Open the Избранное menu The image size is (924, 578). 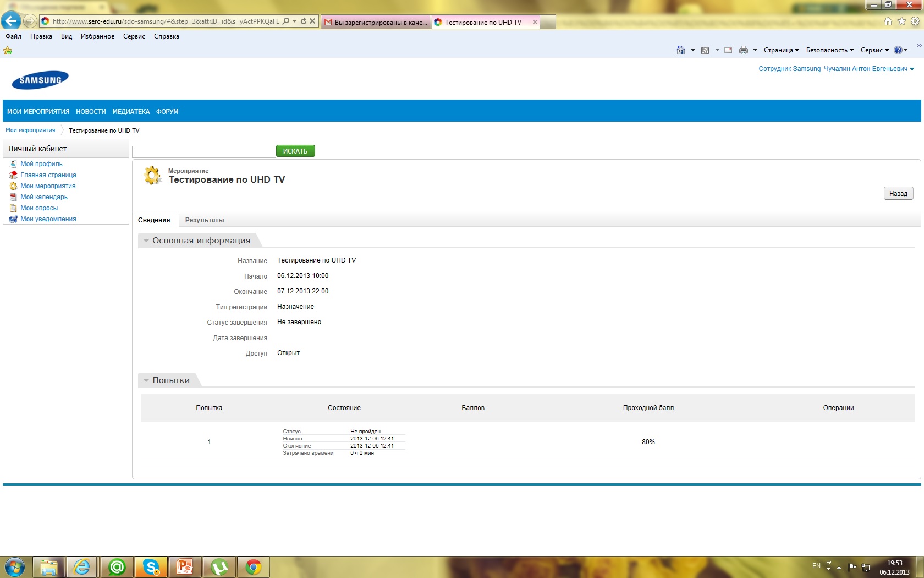(x=98, y=36)
